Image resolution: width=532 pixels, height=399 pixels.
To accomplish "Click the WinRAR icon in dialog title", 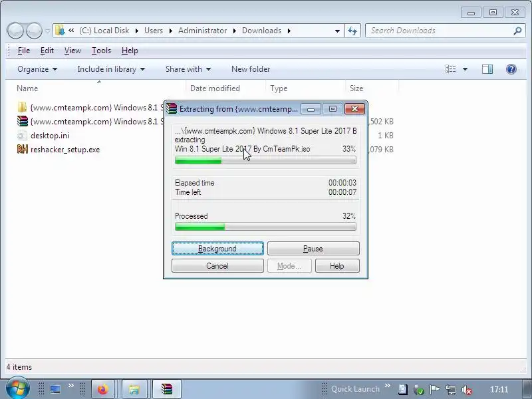I will click(172, 108).
